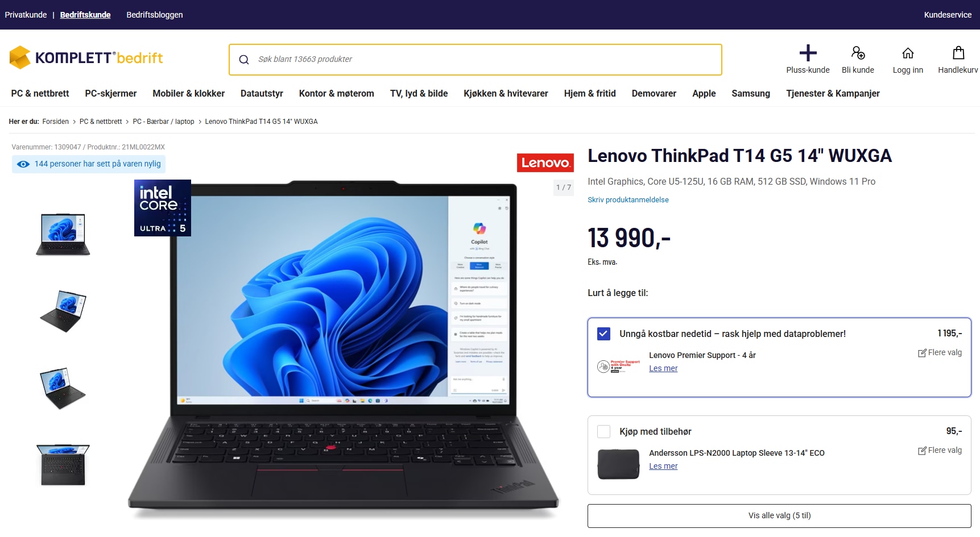Open the Handlekurv shopping bag icon

tap(958, 53)
